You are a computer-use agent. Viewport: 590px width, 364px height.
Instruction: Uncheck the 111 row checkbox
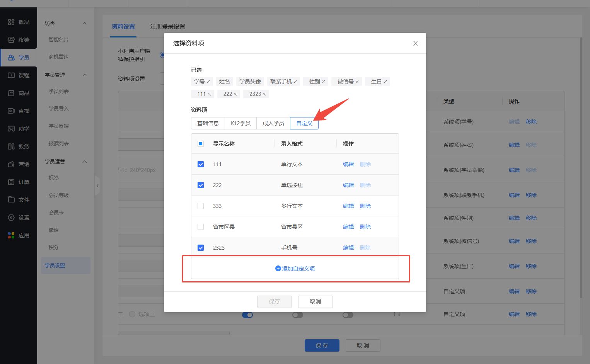[201, 164]
